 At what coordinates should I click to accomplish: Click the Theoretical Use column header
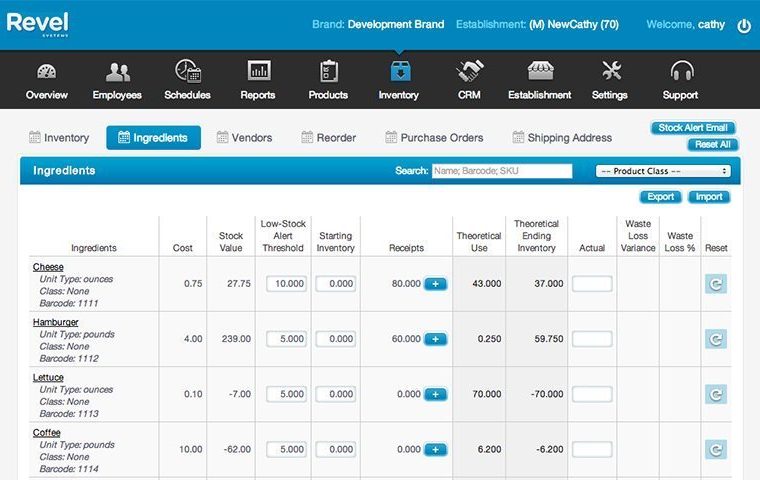(x=479, y=242)
